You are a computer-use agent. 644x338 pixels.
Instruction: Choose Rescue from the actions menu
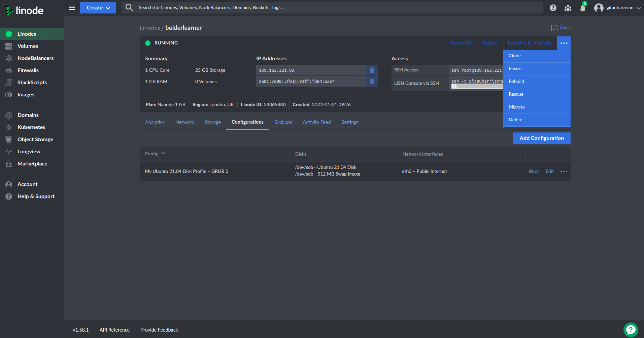coord(537,94)
